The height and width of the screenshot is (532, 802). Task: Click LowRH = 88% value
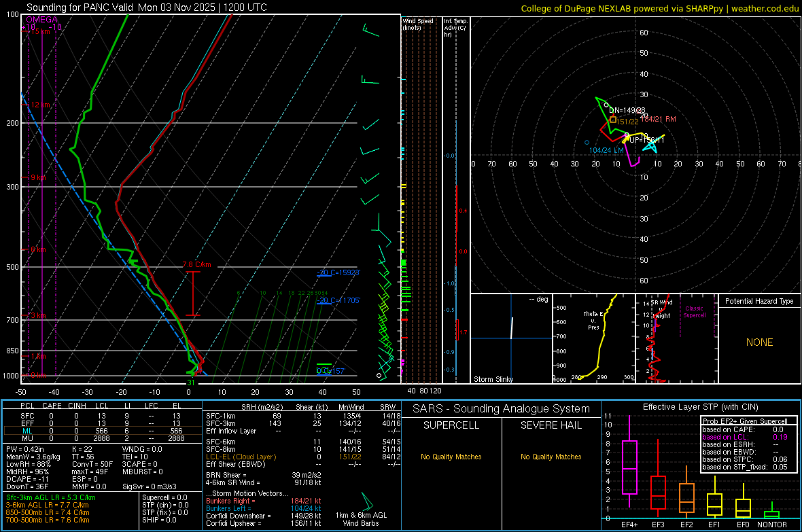[x=29, y=464]
